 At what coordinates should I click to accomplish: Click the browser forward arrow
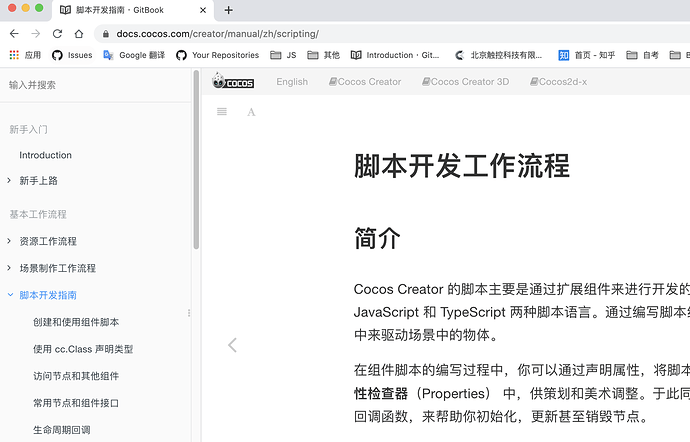tap(36, 34)
